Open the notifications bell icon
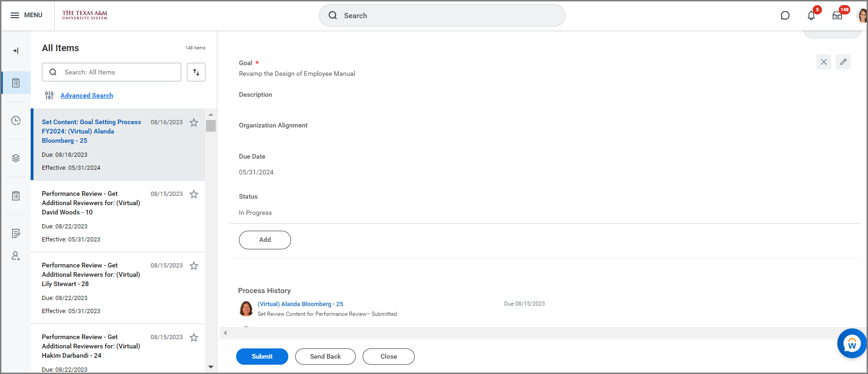 tap(811, 16)
